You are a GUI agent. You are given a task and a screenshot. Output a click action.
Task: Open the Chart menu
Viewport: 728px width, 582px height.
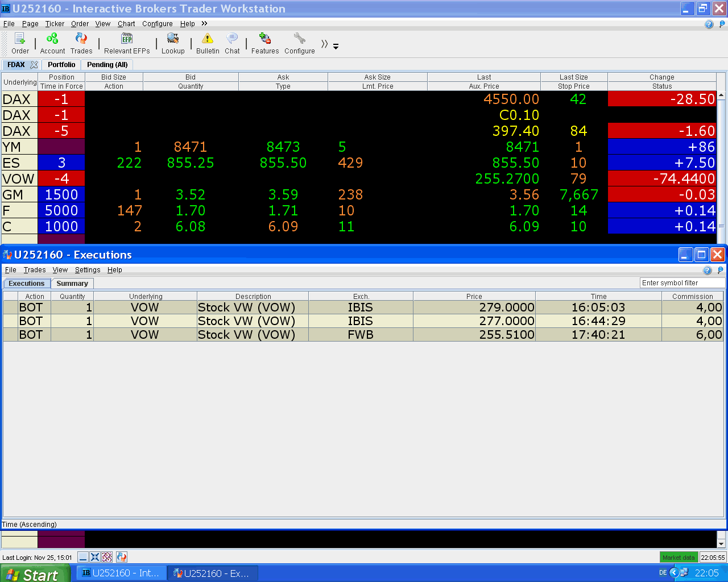tap(126, 24)
